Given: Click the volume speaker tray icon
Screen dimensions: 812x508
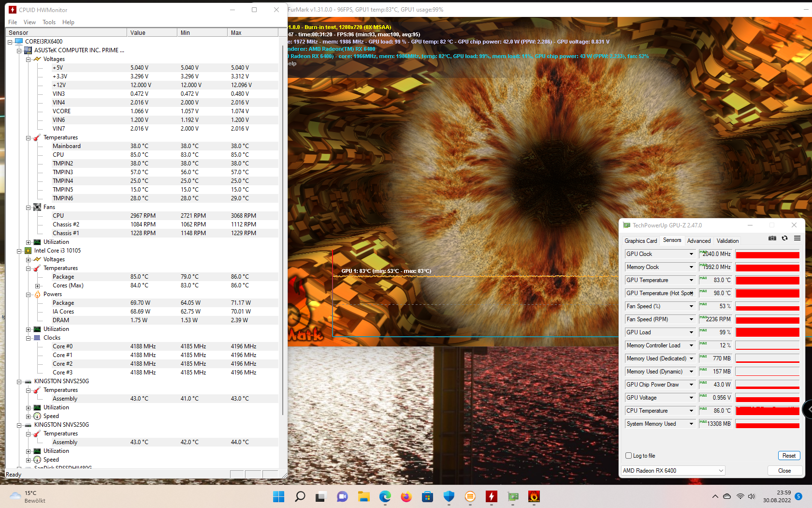Looking at the screenshot, I should 752,496.
